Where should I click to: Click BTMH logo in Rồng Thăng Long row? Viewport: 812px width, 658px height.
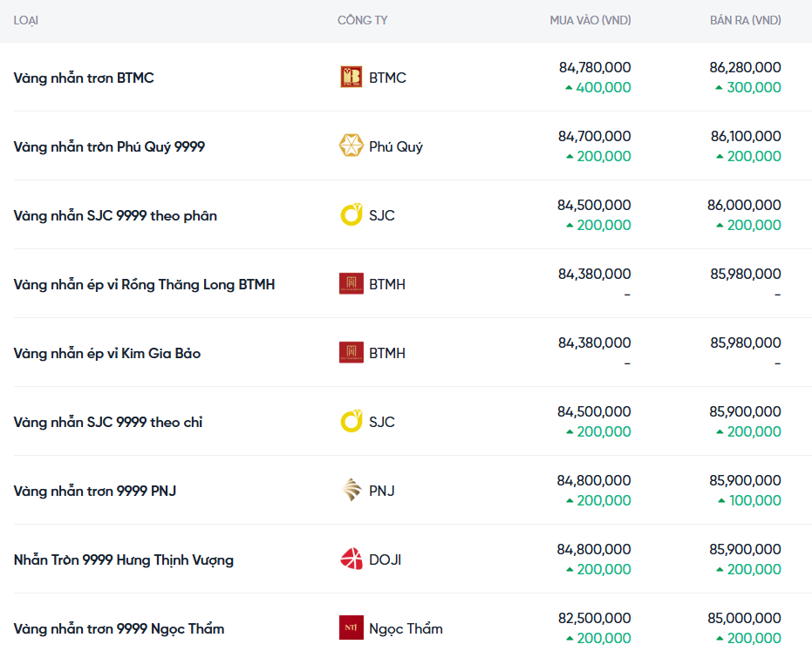tap(351, 284)
